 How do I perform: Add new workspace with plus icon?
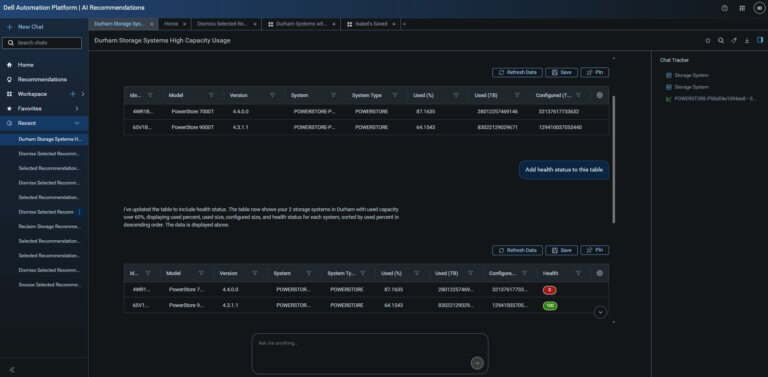[72, 94]
